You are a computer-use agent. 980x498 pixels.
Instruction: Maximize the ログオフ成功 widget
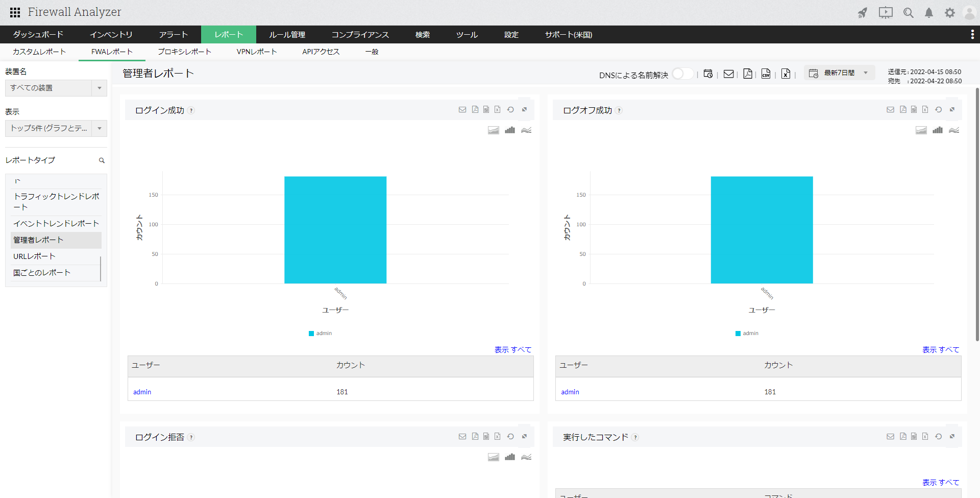(x=952, y=109)
